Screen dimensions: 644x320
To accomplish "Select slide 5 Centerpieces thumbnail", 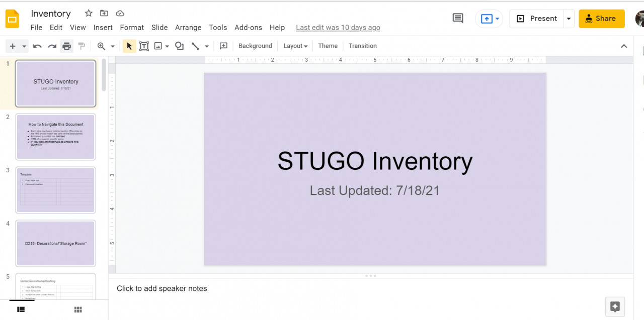I will click(x=55, y=286).
